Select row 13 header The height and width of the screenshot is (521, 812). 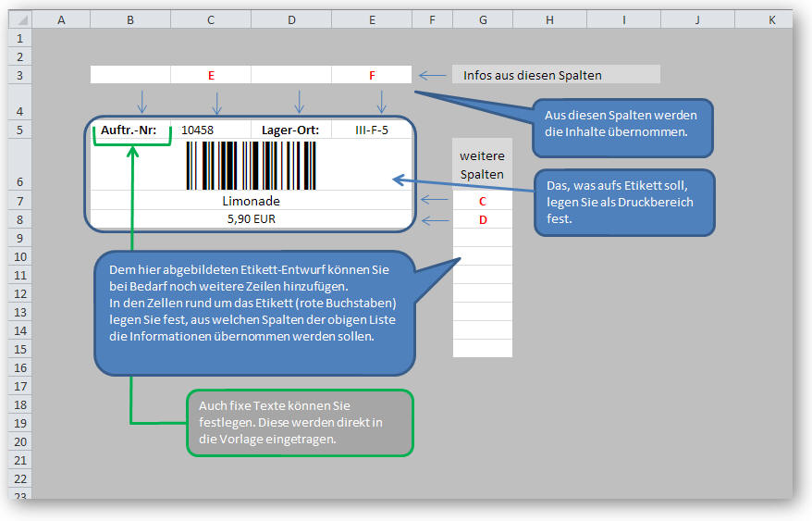pyautogui.click(x=20, y=312)
